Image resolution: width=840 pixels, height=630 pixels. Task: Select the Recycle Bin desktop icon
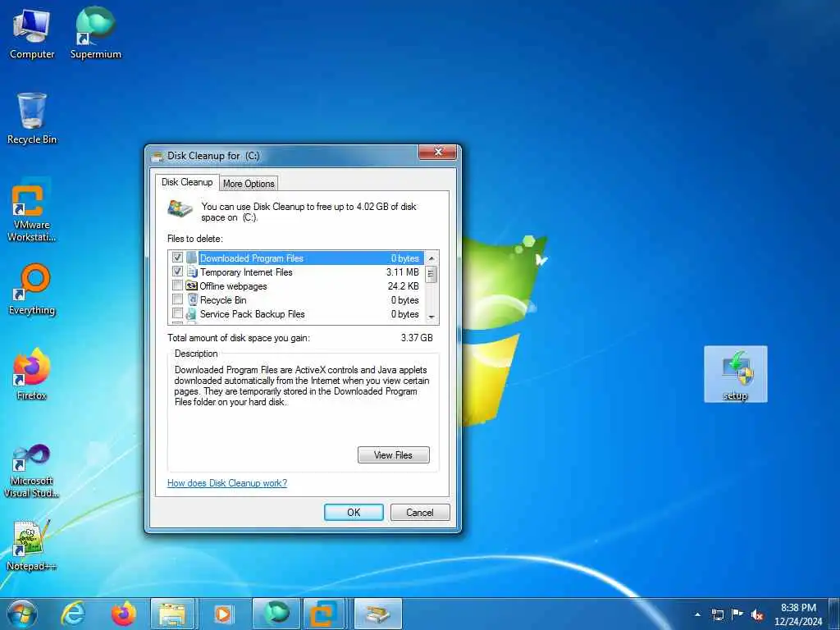(x=32, y=118)
